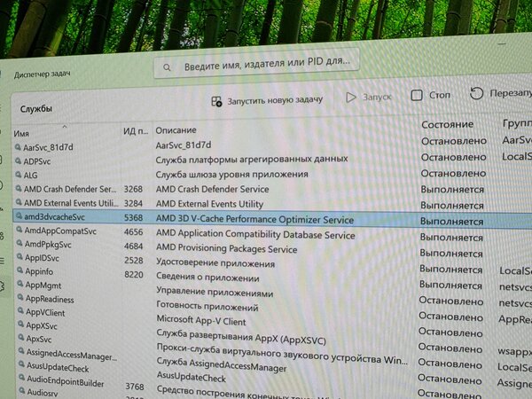Viewport: 532px width, 399px height.
Task: Click the circular restart arrow icon
Action: pyautogui.click(x=476, y=93)
